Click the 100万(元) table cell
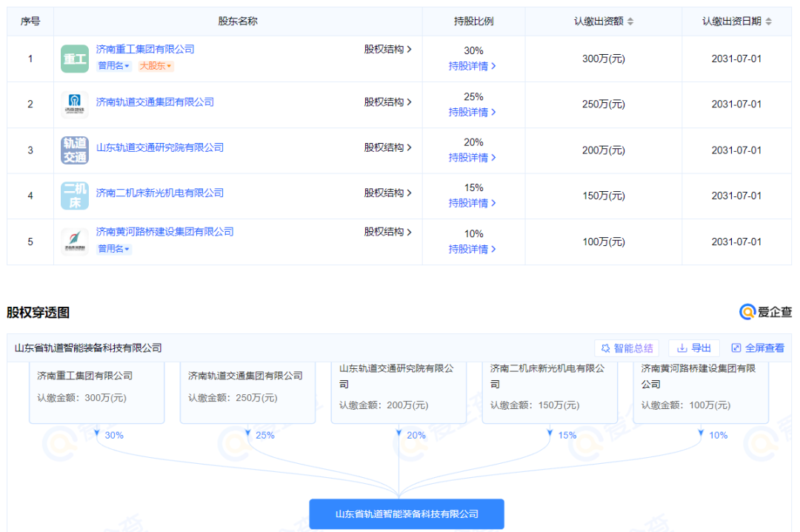The width and height of the screenshot is (800, 532). pyautogui.click(x=604, y=242)
